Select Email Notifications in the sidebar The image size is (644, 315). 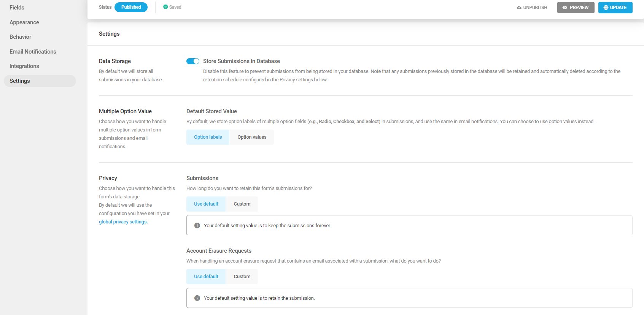tap(33, 52)
